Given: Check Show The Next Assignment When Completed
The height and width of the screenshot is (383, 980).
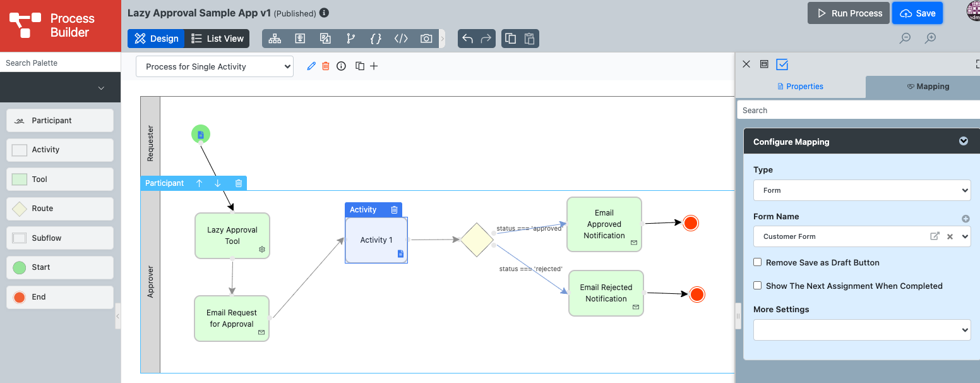Looking at the screenshot, I should (758, 286).
